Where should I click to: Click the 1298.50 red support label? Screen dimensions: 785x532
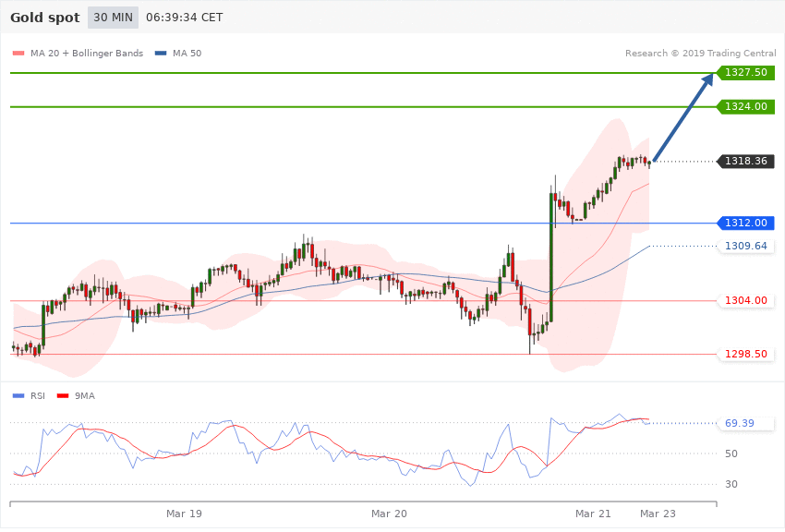click(x=745, y=354)
